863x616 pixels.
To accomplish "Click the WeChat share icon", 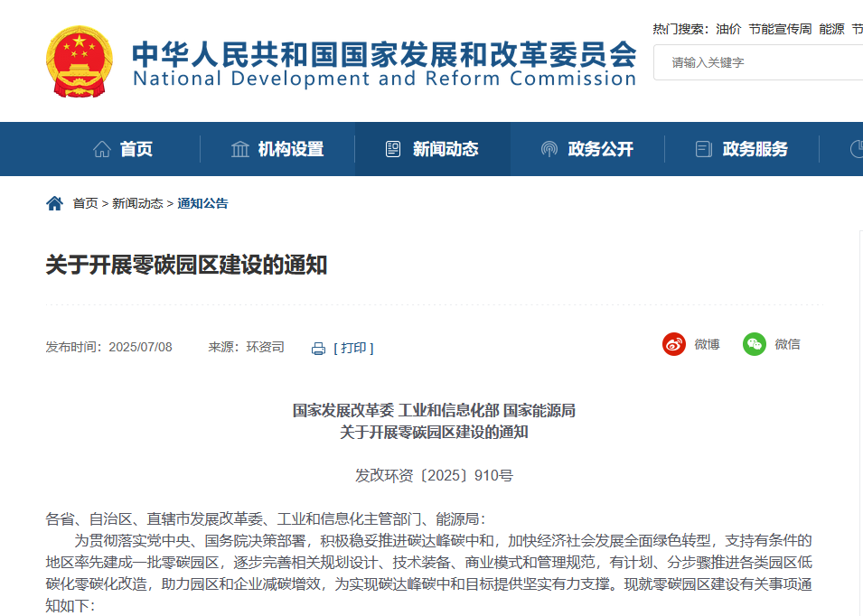I will click(x=753, y=344).
